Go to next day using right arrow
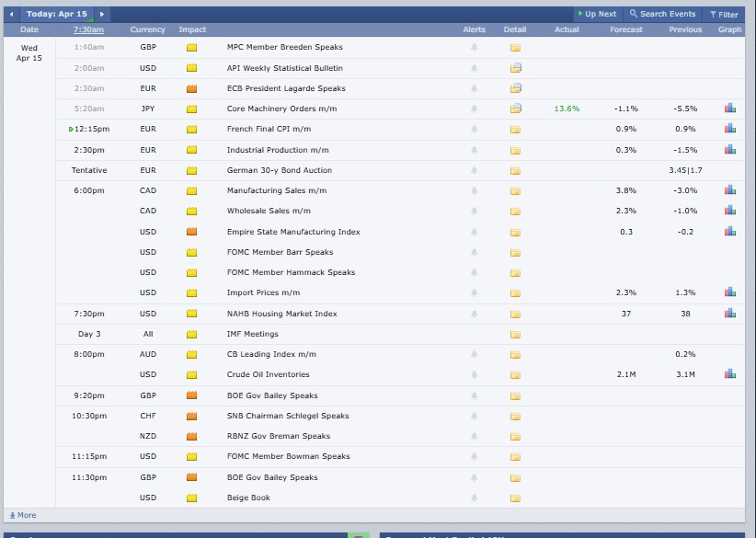Image resolution: width=756 pixels, height=538 pixels. (x=101, y=15)
